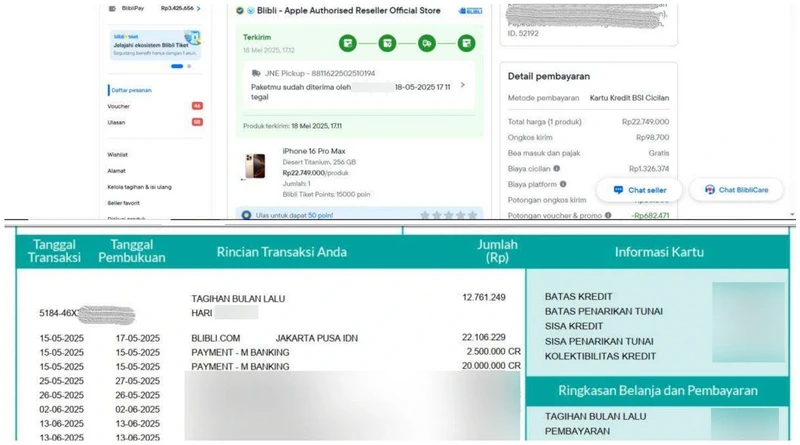The width and height of the screenshot is (800, 445).
Task: Click the Rincian Transaksi Anda column header
Action: coord(282,252)
